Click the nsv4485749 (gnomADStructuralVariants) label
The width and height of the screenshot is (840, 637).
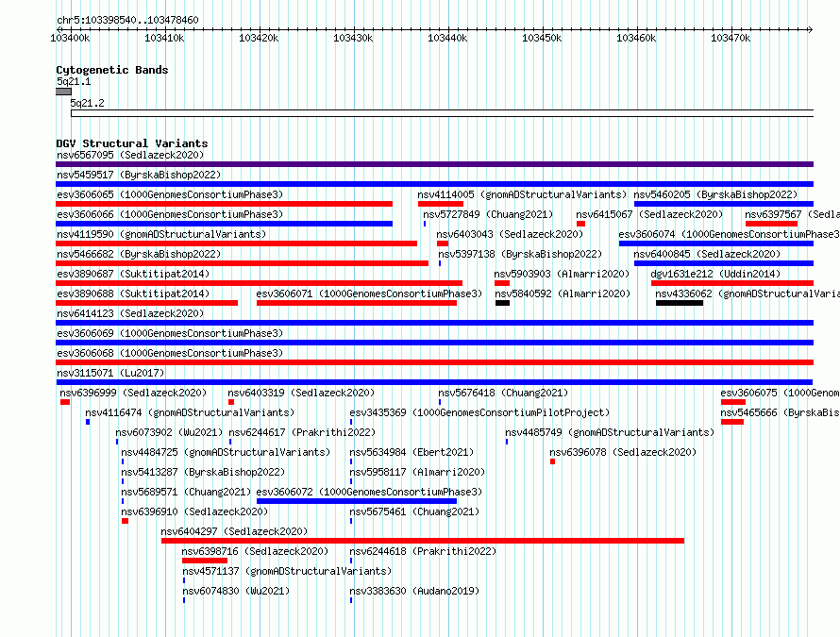(x=610, y=432)
